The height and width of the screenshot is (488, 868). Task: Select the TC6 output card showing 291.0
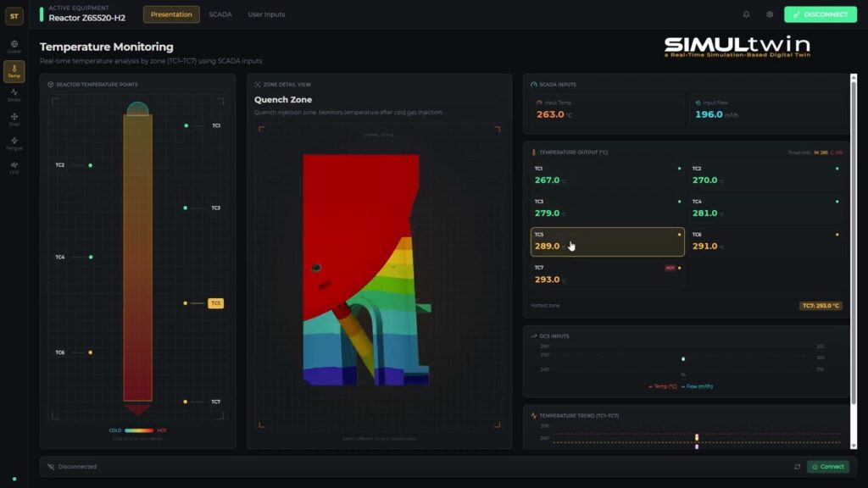pyautogui.click(x=765, y=241)
